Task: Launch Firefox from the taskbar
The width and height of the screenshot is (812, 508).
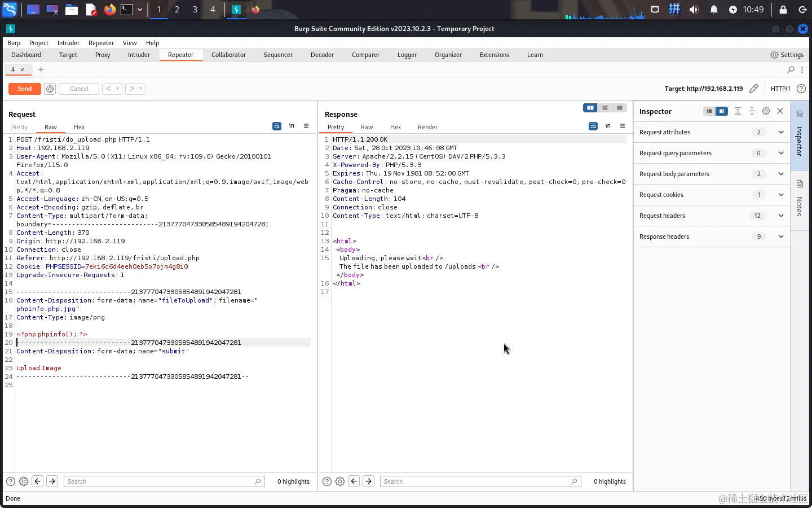Action: click(110, 10)
